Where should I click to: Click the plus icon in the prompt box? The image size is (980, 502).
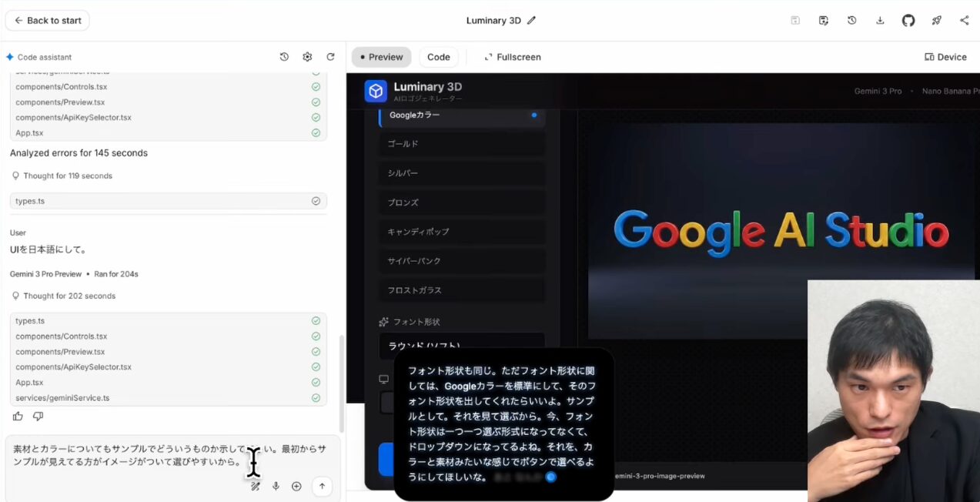(x=296, y=487)
